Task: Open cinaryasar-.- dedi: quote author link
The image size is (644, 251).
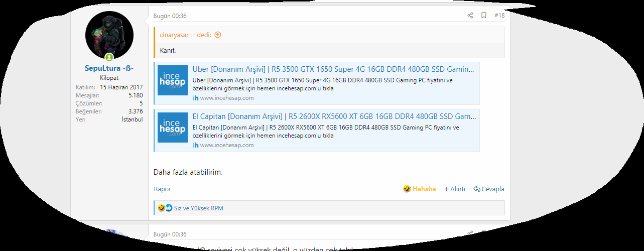Action: [186, 35]
